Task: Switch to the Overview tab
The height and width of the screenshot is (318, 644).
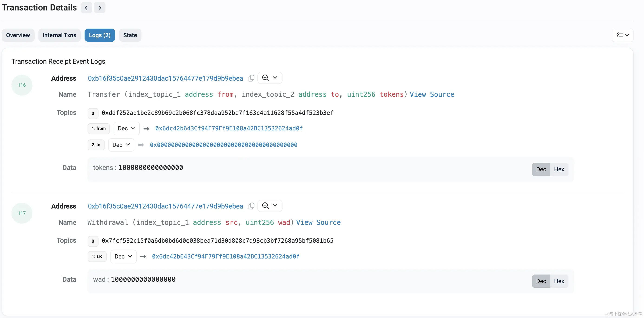Action: click(x=18, y=35)
